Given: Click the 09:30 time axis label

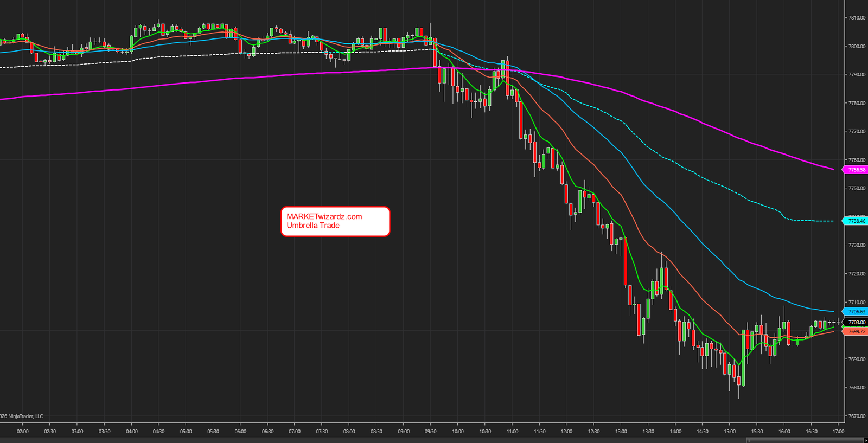Looking at the screenshot, I should click(431, 432).
